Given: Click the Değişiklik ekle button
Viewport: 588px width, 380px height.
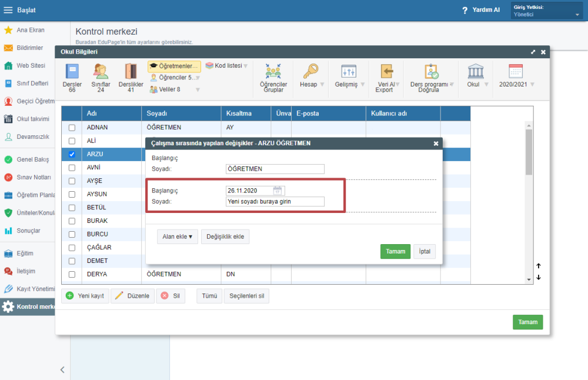Looking at the screenshot, I should 225,236.
